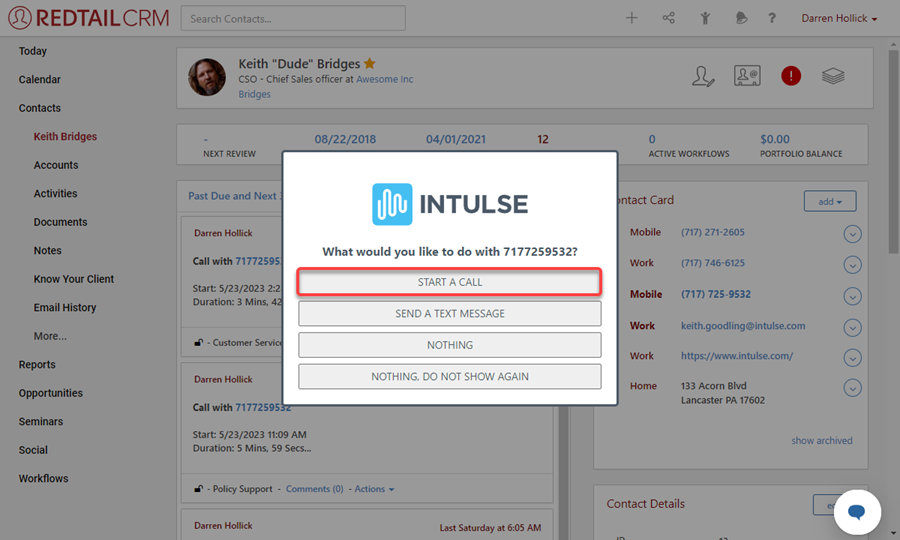Click keith.goodling@intulse.com email link
The width and height of the screenshot is (900, 540).
pyautogui.click(x=743, y=326)
